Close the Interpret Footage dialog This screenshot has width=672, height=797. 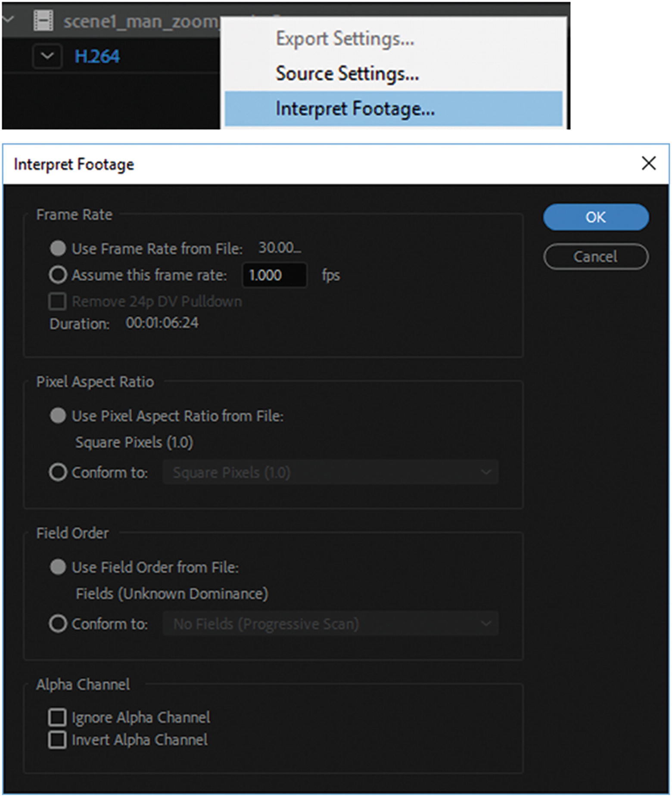tap(648, 164)
